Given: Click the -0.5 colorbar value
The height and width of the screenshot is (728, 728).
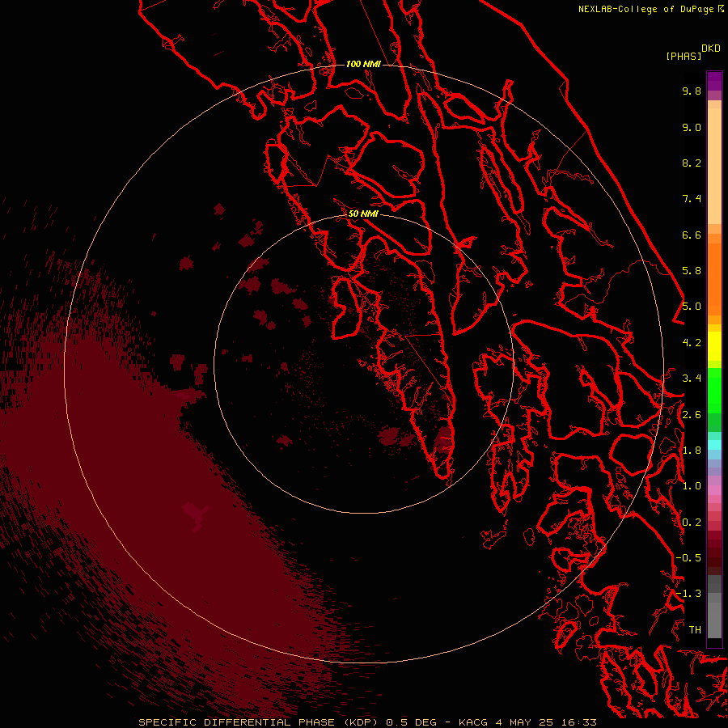Looking at the screenshot, I should tap(688, 558).
